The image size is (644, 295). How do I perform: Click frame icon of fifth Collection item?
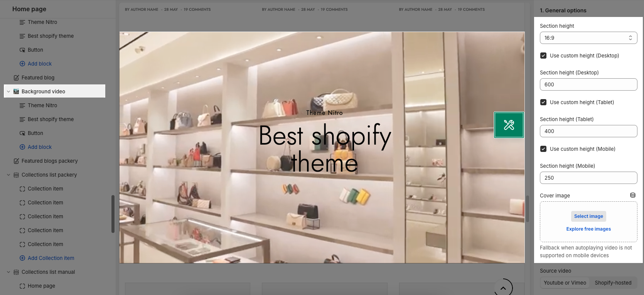click(22, 244)
